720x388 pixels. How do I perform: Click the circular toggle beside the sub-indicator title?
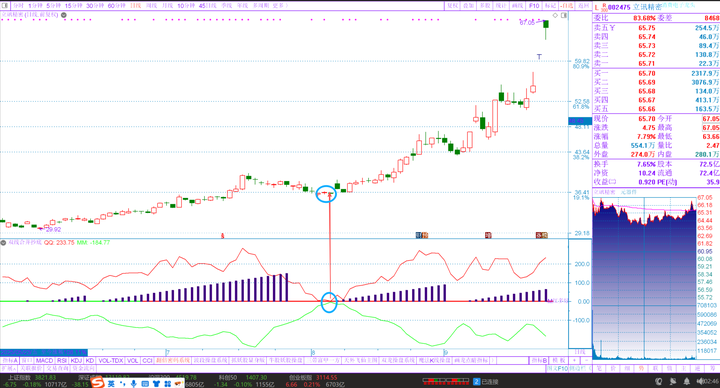pyautogui.click(x=4, y=242)
